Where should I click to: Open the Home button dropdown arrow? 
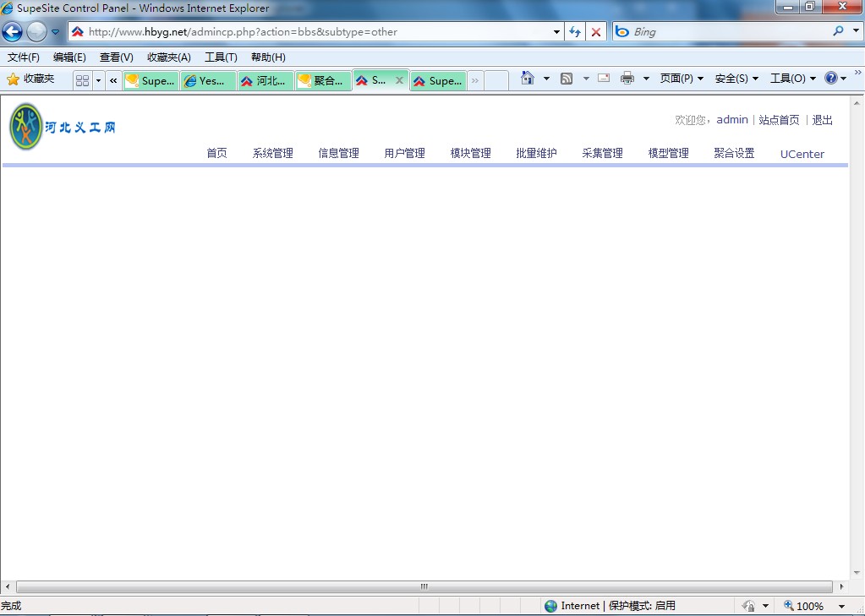(546, 79)
